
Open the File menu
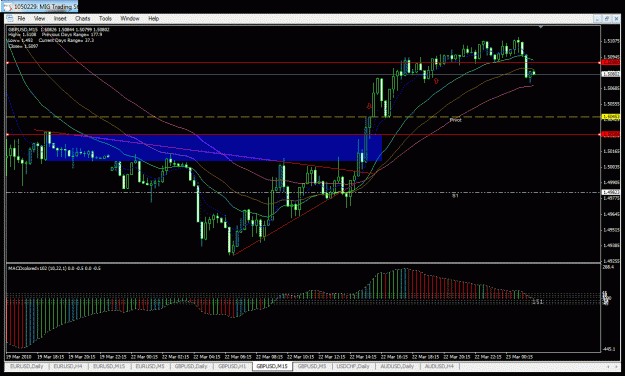[21, 18]
